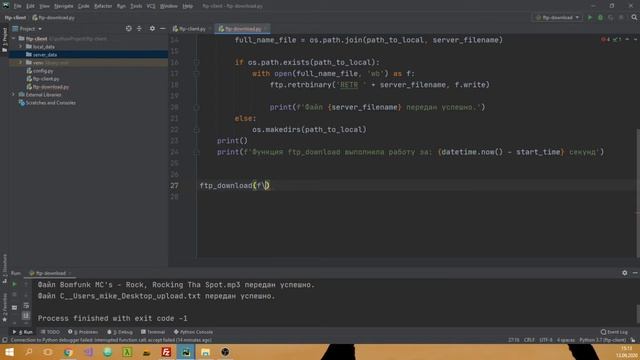Screen dimensions: 640x360
Task: Open the Code menu
Action: [x=84, y=6]
